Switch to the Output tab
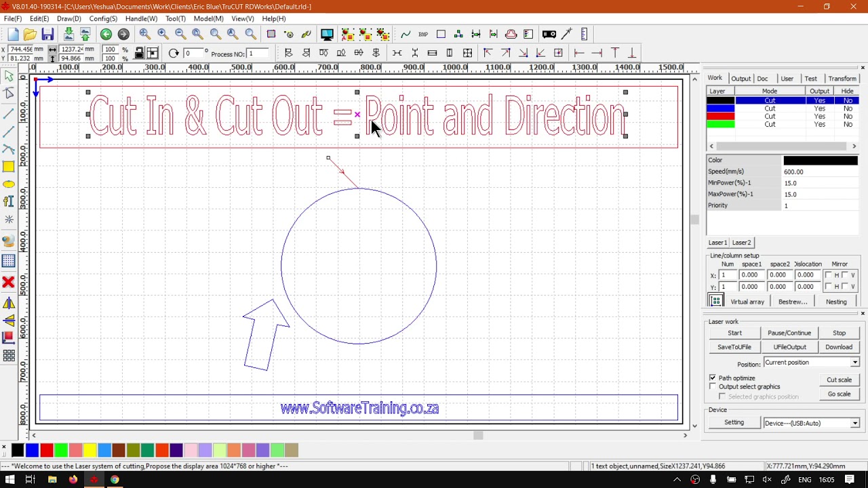Viewport: 868px width, 488px height. (741, 79)
